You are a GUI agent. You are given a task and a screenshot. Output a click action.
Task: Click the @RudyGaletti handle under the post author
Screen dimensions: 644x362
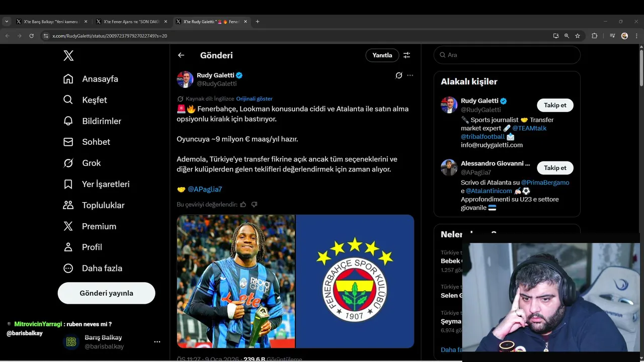pyautogui.click(x=216, y=83)
